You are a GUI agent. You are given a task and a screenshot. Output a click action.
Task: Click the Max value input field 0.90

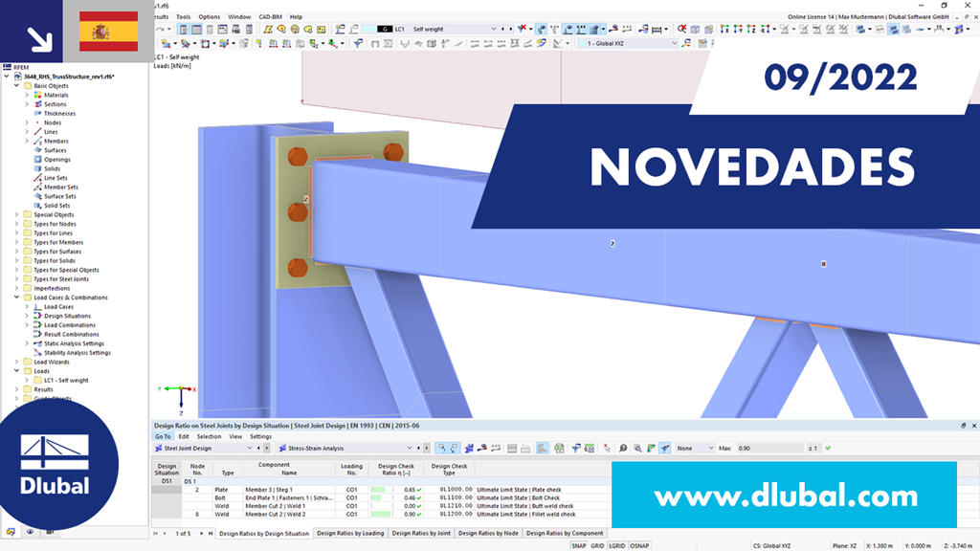pyautogui.click(x=769, y=448)
